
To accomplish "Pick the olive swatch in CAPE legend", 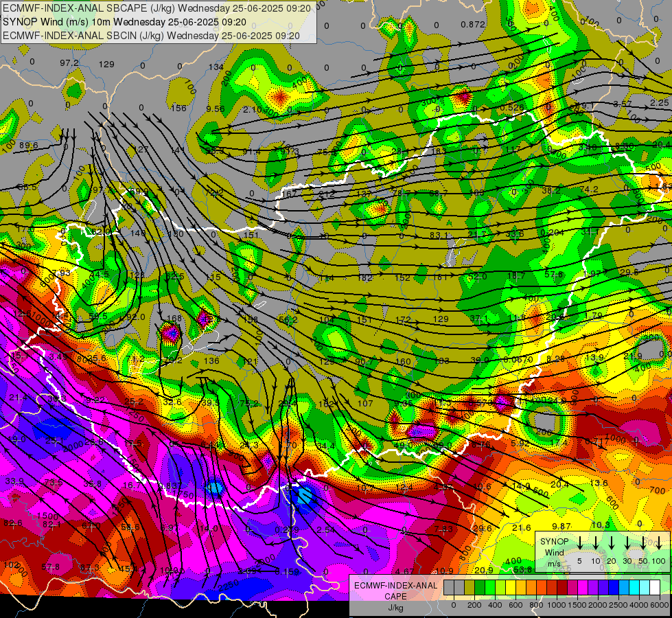I will (x=470, y=588).
